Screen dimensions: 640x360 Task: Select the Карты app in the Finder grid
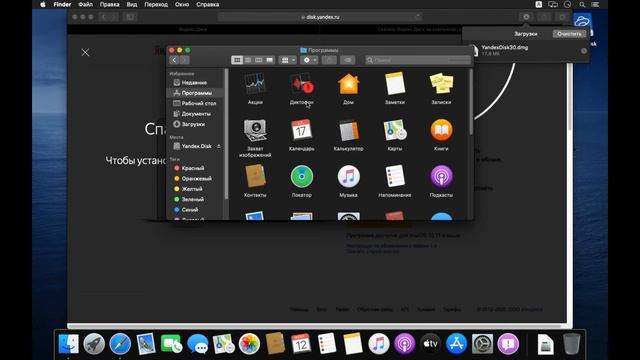point(395,130)
